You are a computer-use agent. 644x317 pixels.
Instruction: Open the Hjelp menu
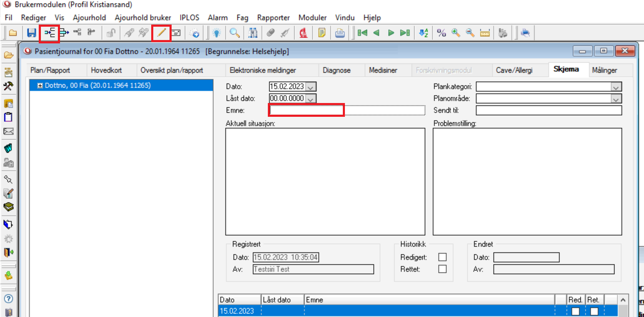(372, 18)
